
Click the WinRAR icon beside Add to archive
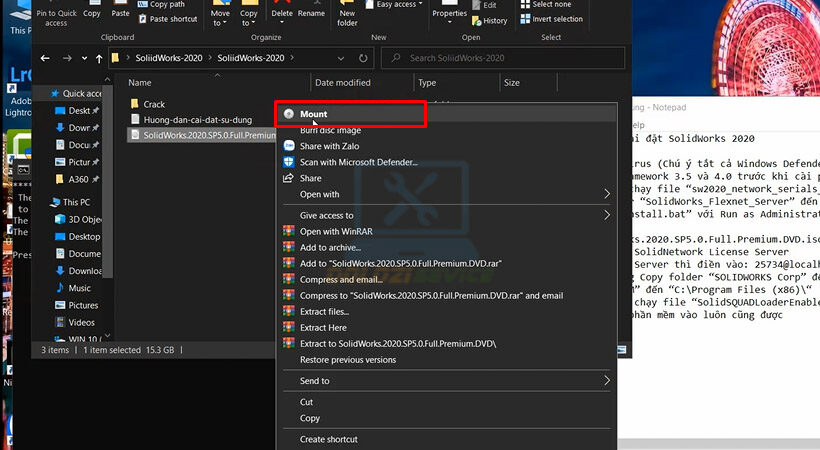[288, 247]
